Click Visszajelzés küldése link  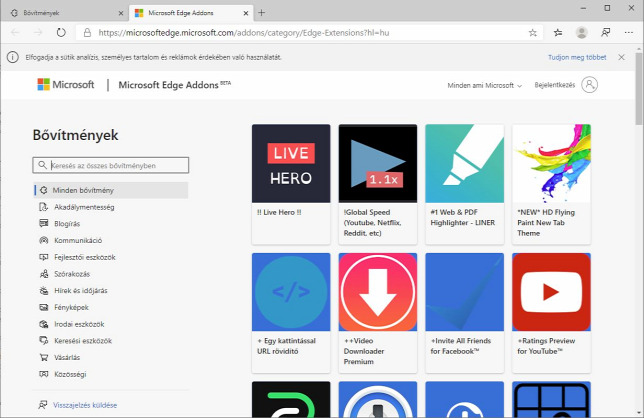tap(85, 405)
